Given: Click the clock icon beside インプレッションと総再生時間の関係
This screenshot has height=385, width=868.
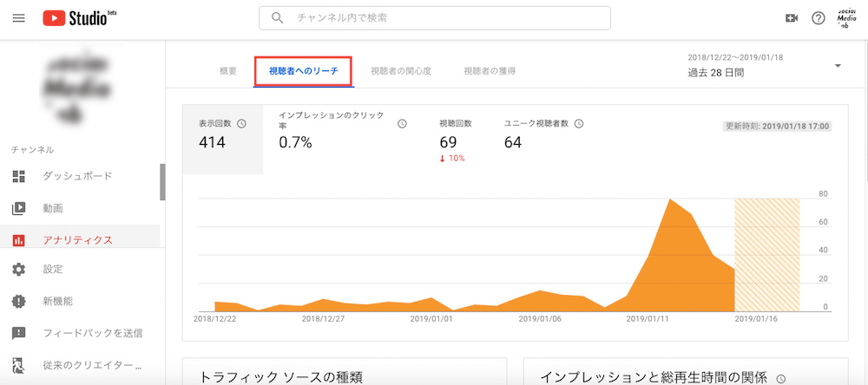Looking at the screenshot, I should [781, 379].
